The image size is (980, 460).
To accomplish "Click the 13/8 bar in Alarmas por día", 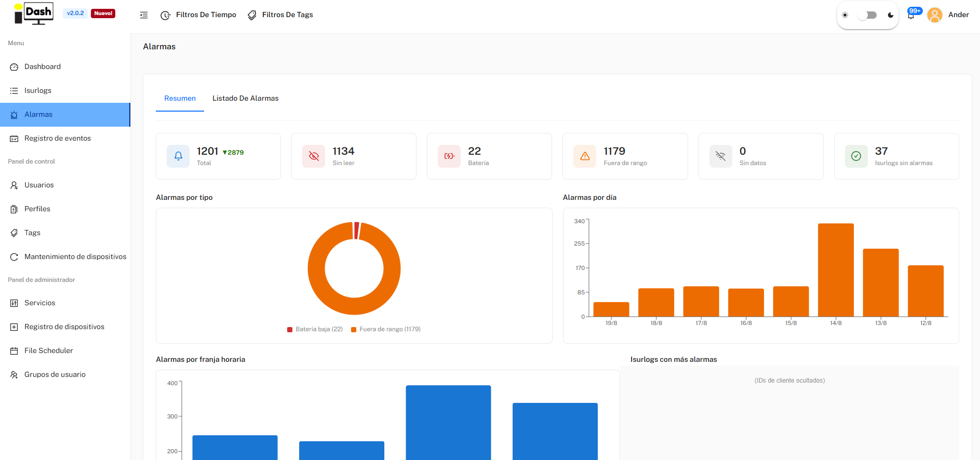I will point(881,283).
